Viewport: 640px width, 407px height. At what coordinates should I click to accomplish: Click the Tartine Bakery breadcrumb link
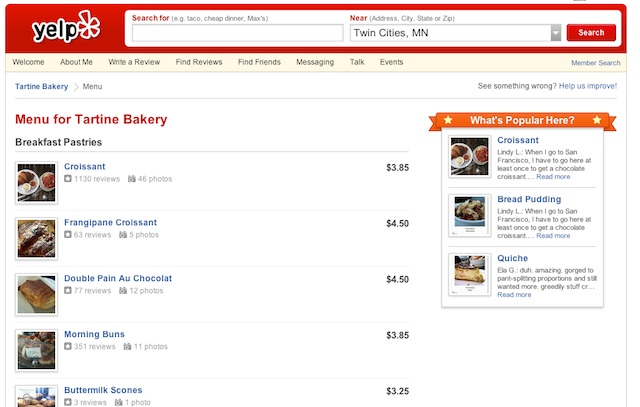pos(42,87)
